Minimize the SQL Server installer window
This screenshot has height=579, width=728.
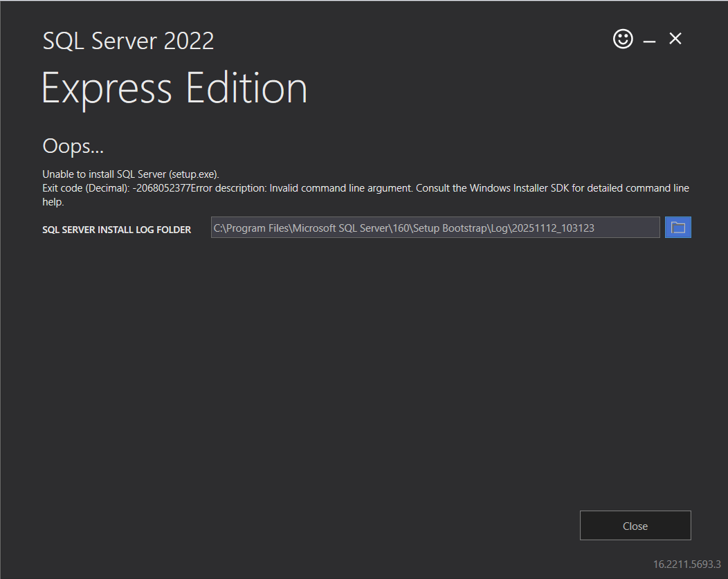(x=648, y=39)
